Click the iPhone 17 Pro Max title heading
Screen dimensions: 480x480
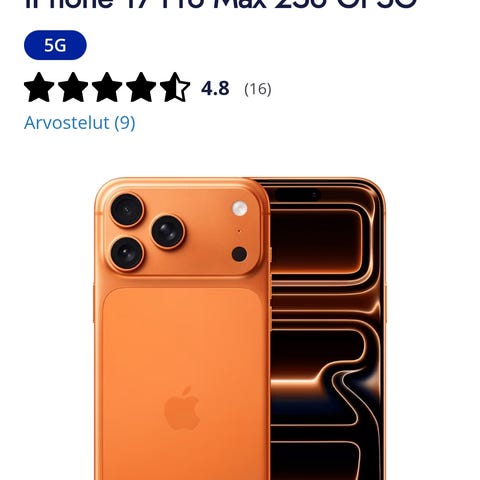coord(221,5)
